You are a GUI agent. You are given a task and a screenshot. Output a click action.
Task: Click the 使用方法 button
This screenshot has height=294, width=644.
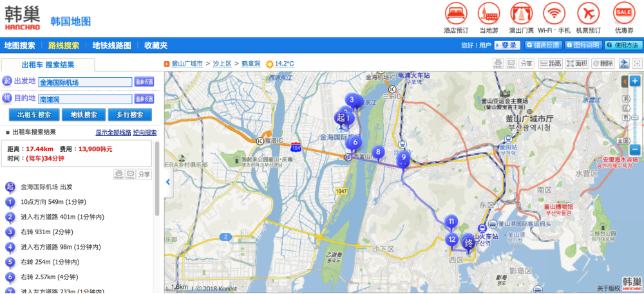point(623,46)
